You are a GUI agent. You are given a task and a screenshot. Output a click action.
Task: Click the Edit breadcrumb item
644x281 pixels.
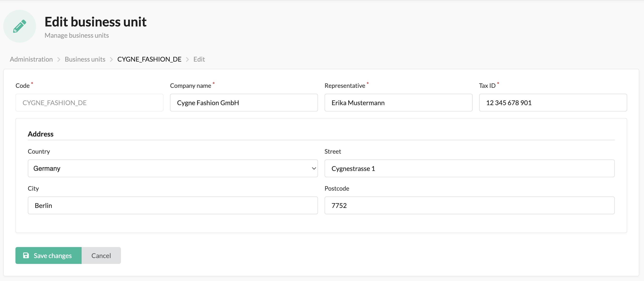click(199, 59)
